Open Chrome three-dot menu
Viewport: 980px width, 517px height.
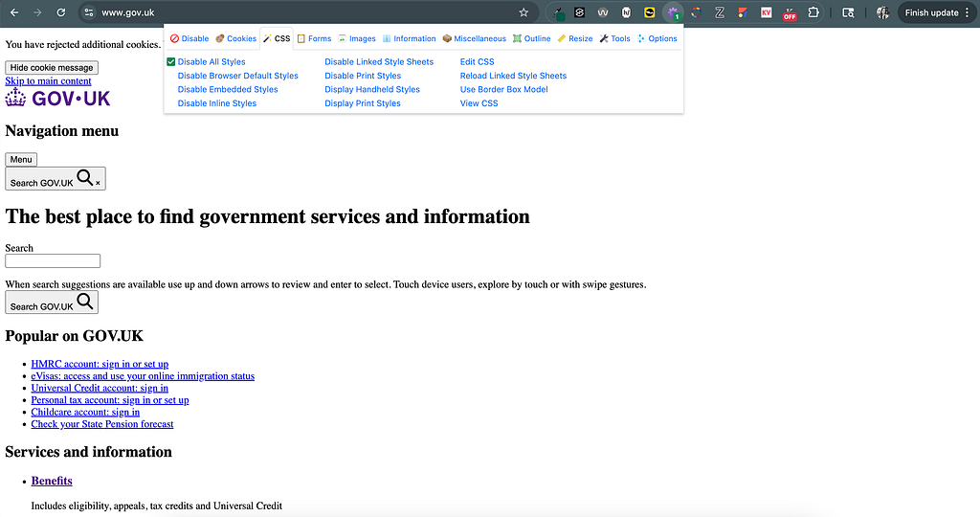(x=967, y=12)
